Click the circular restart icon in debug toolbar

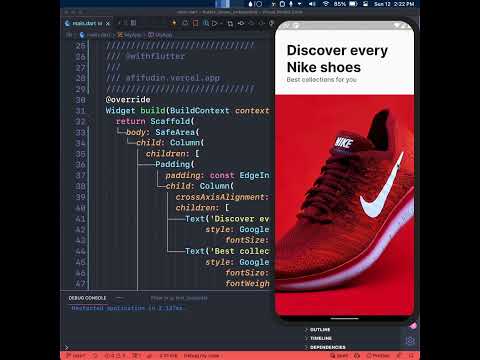pyautogui.click(x=185, y=23)
